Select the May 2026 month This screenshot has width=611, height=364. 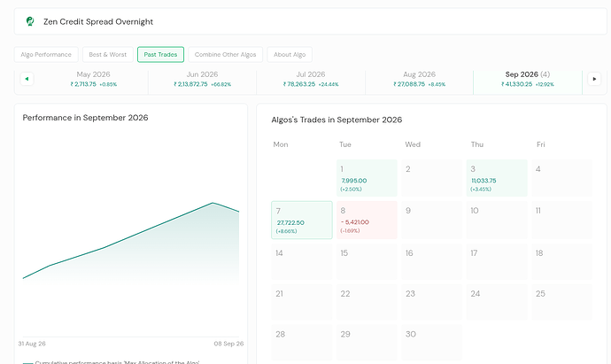[94, 79]
